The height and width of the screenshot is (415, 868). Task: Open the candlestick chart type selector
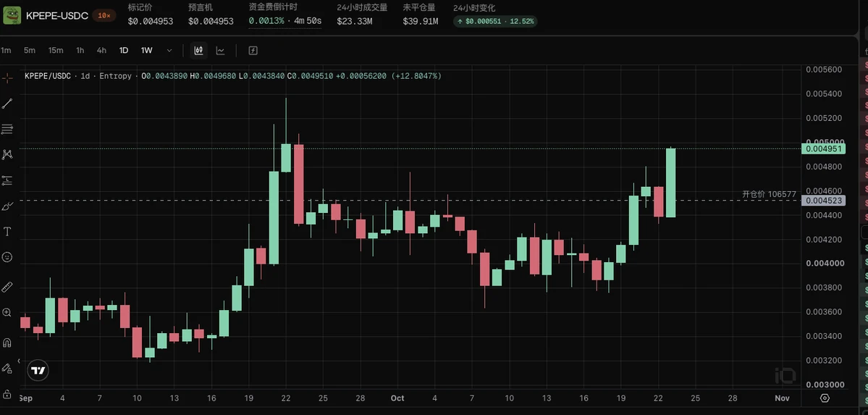[x=199, y=51]
